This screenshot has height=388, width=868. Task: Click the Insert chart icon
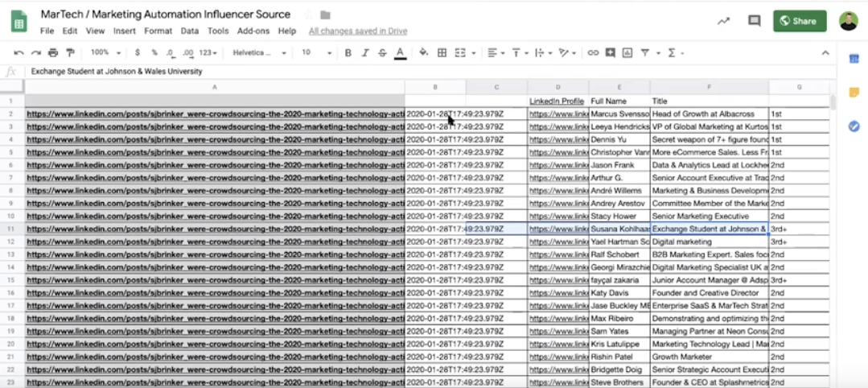[x=627, y=52]
